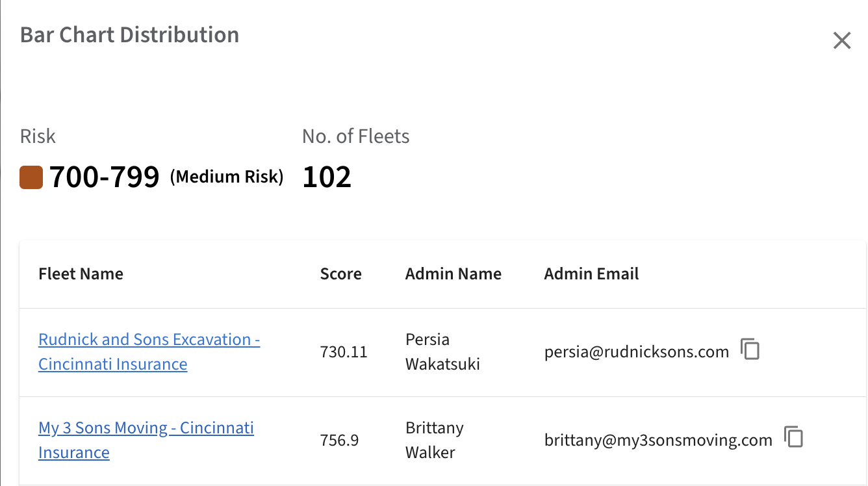Copy persia@rudnicksons.com email address
The width and height of the screenshot is (868, 486).
tap(750, 350)
